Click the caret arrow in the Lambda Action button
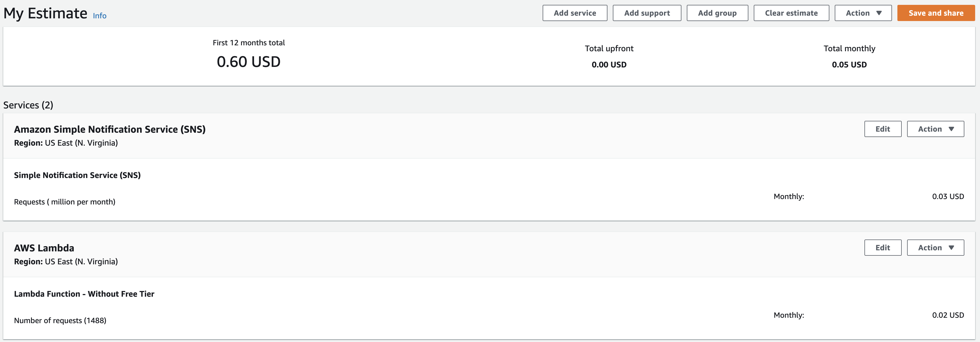The image size is (980, 342). pyautogui.click(x=951, y=247)
